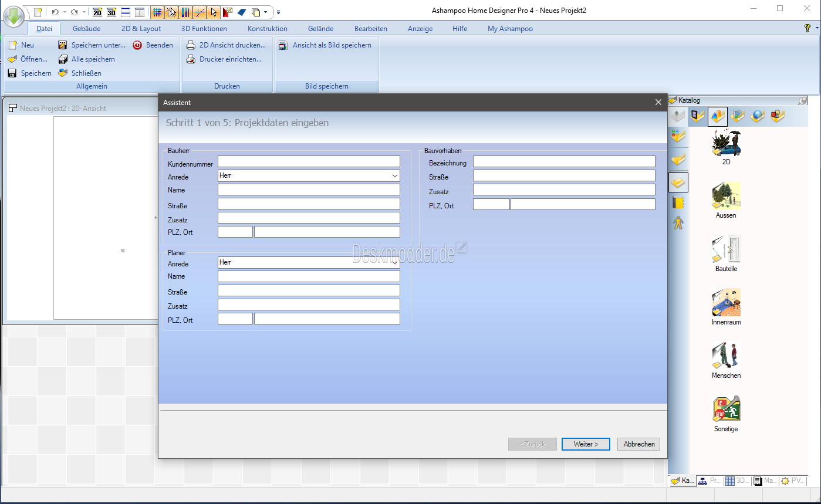The width and height of the screenshot is (821, 504).
Task: Open Bauherr Anrede dropdown
Action: 394,175
